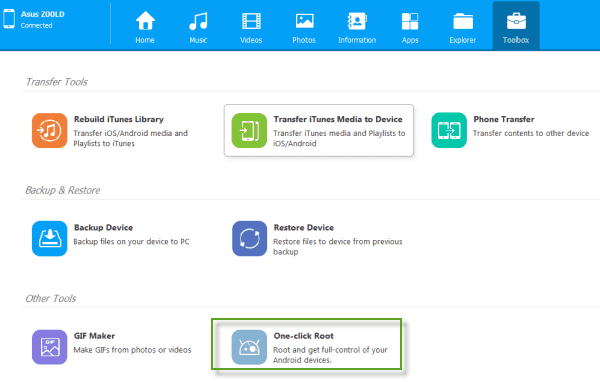Screen dimensions: 600x382
Task: Click the One-click Root Android icon
Action: pyautogui.click(x=249, y=347)
